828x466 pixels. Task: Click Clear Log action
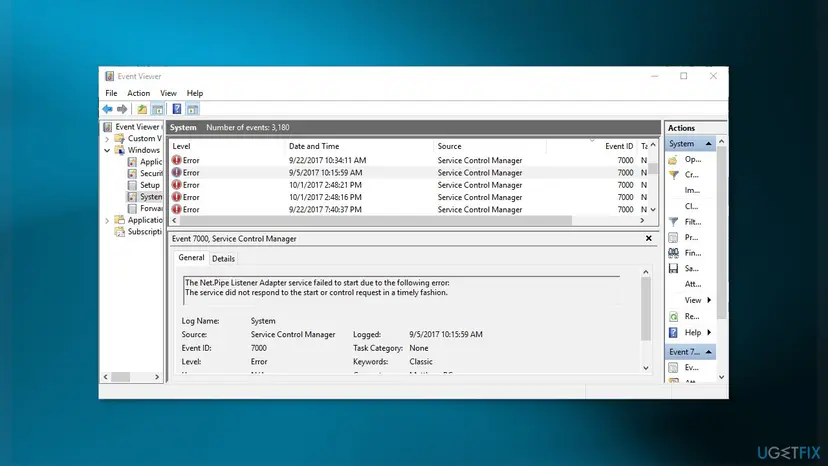(691, 206)
